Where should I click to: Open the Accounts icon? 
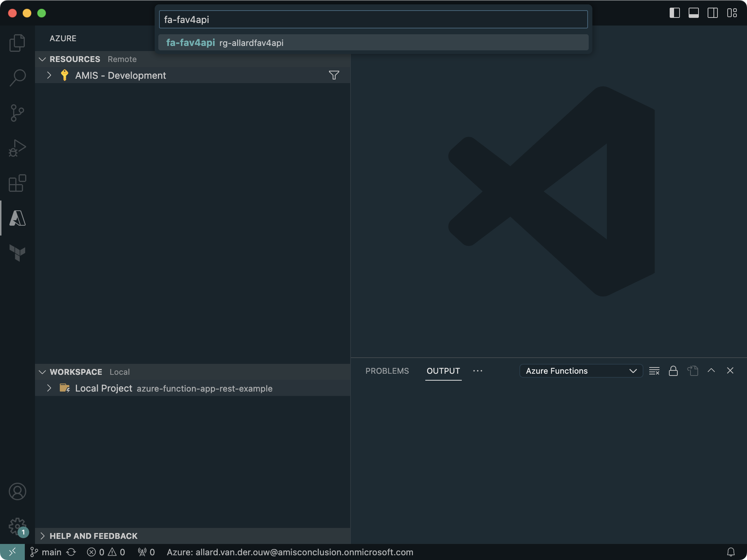point(17,491)
